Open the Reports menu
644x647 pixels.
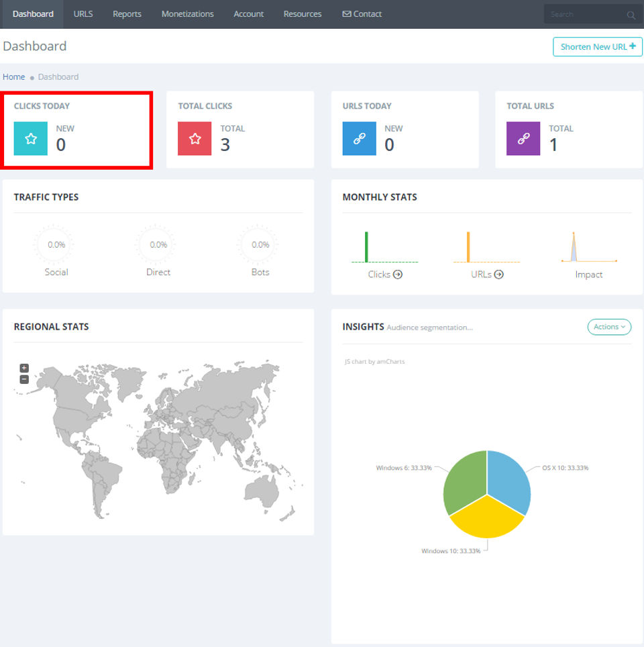coord(127,14)
